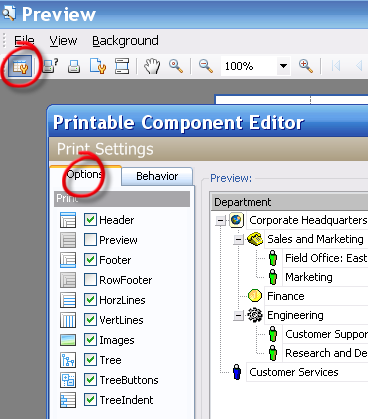Image resolution: width=368 pixels, height=419 pixels.
Task: Click the 100% zoom field
Action: (x=248, y=66)
